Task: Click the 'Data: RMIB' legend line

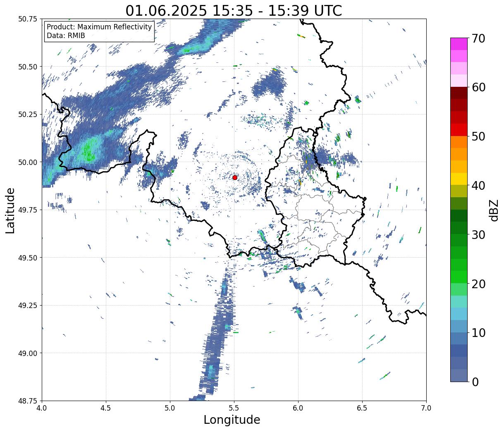Action: 66,36
